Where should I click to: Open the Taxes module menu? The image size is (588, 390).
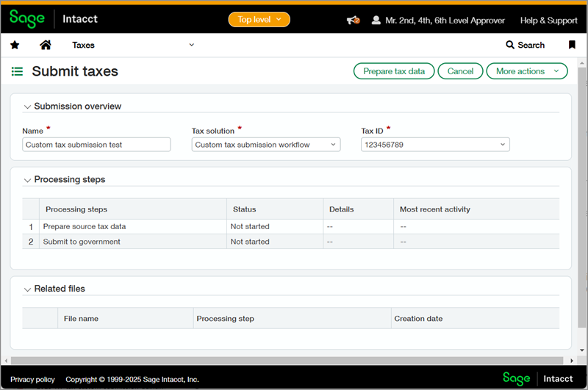[132, 45]
